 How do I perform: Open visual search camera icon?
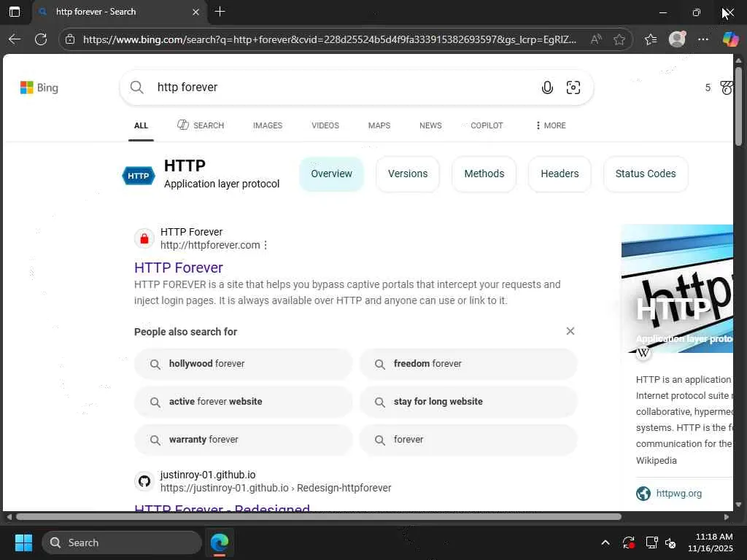[x=573, y=87]
